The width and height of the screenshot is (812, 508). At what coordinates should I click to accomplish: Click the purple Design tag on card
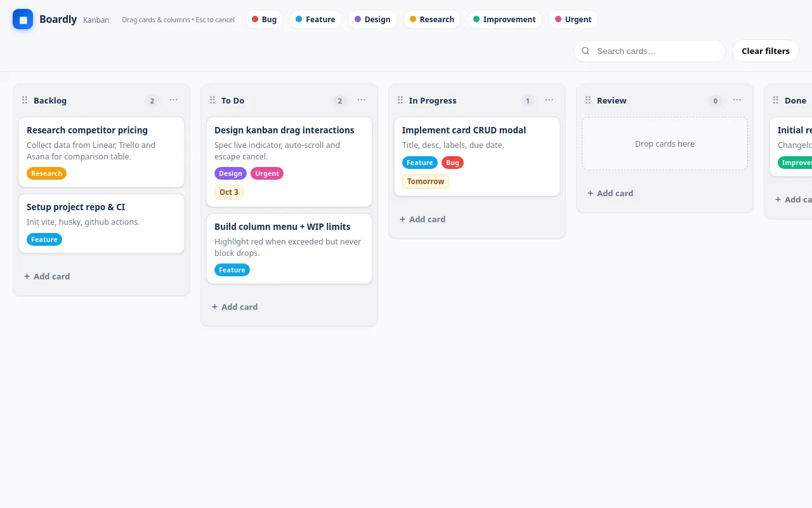coord(230,173)
